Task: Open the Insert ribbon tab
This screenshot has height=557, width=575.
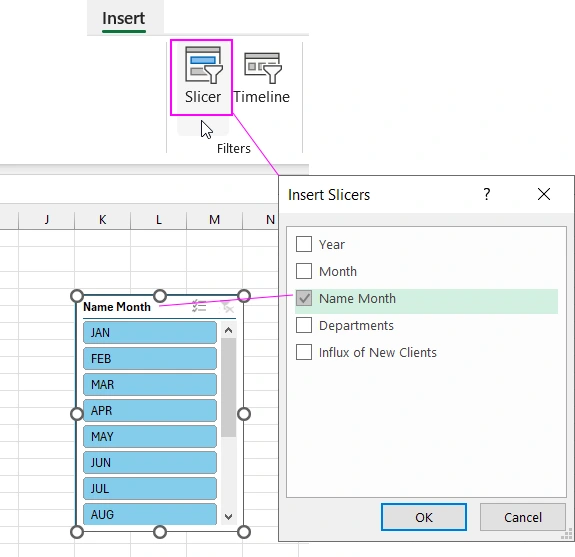Action: [x=124, y=18]
